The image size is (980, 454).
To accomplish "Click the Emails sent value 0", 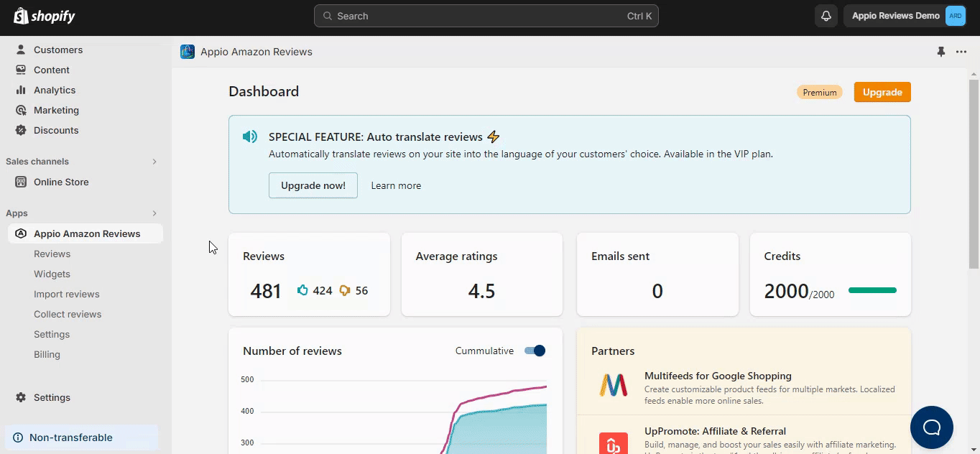I will 657,291.
